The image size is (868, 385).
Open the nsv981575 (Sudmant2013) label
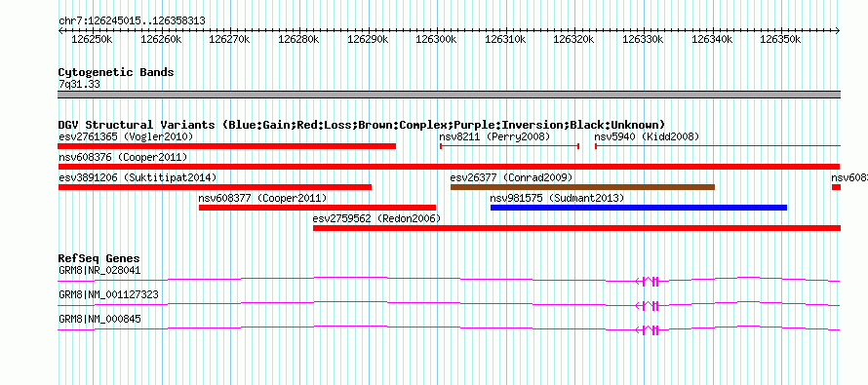point(557,198)
